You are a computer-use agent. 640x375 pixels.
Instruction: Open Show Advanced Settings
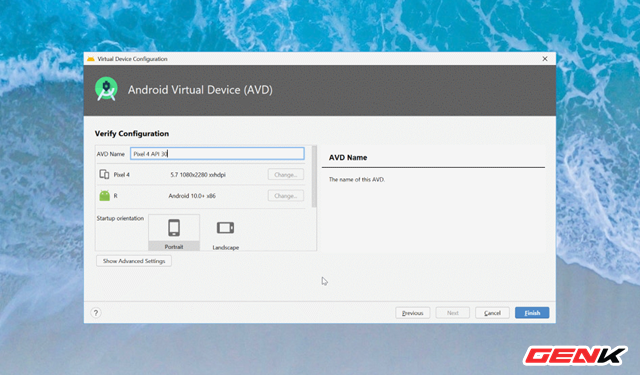pyautogui.click(x=134, y=261)
